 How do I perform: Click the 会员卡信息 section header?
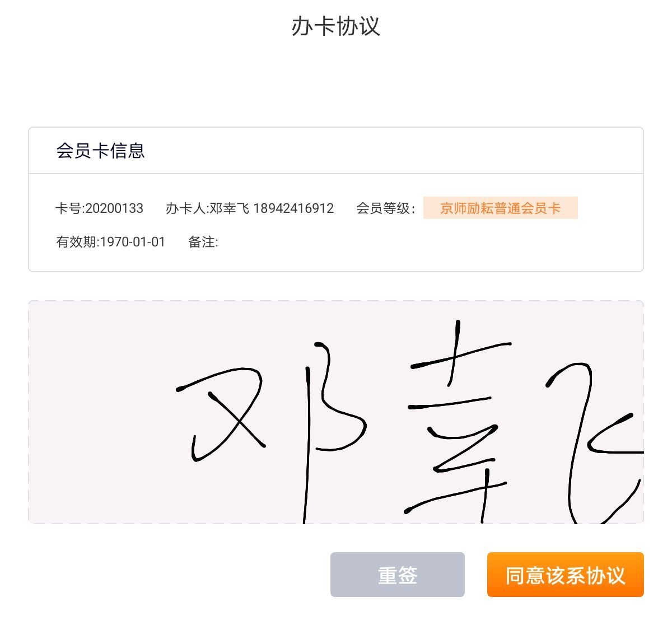coord(101,151)
